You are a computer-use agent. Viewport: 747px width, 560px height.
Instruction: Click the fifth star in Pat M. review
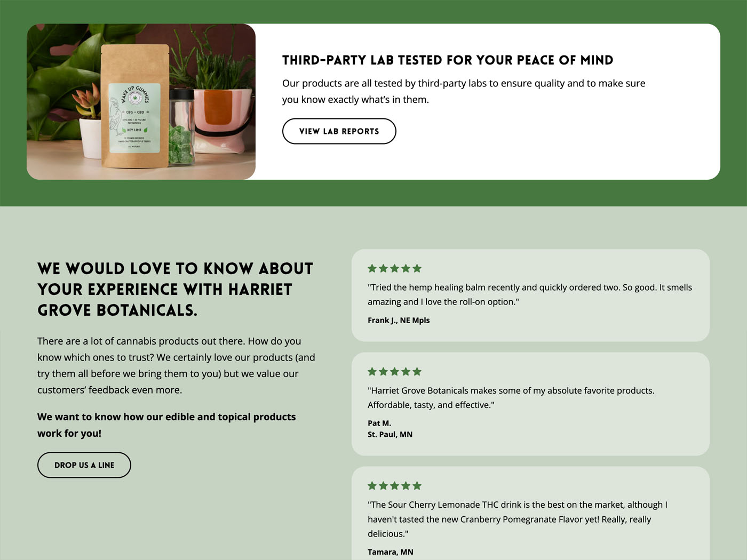click(417, 371)
